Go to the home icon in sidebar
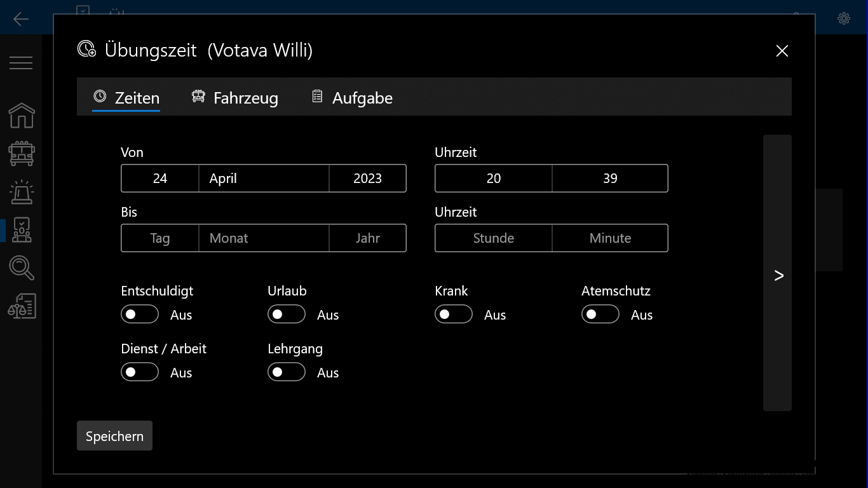The width and height of the screenshot is (868, 488). point(21,116)
